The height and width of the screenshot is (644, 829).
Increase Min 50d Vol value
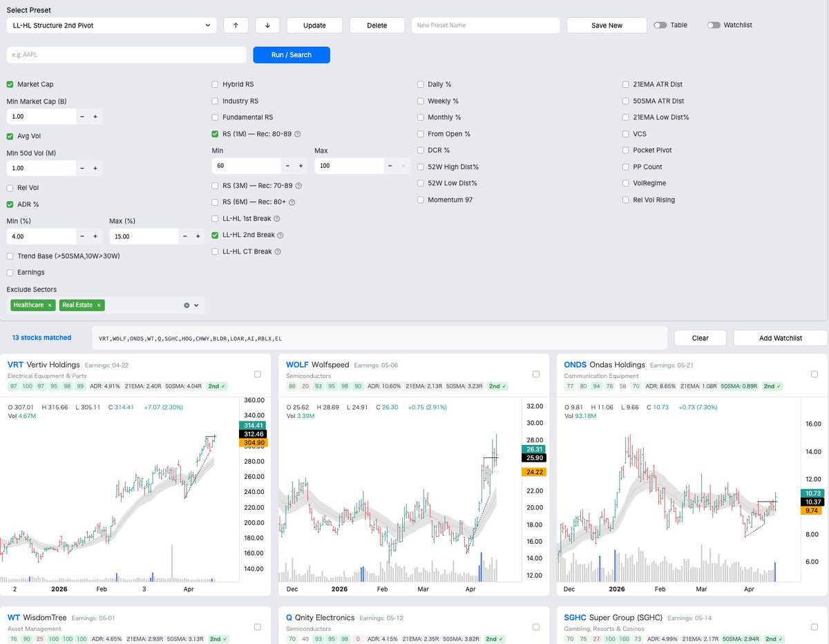point(95,168)
